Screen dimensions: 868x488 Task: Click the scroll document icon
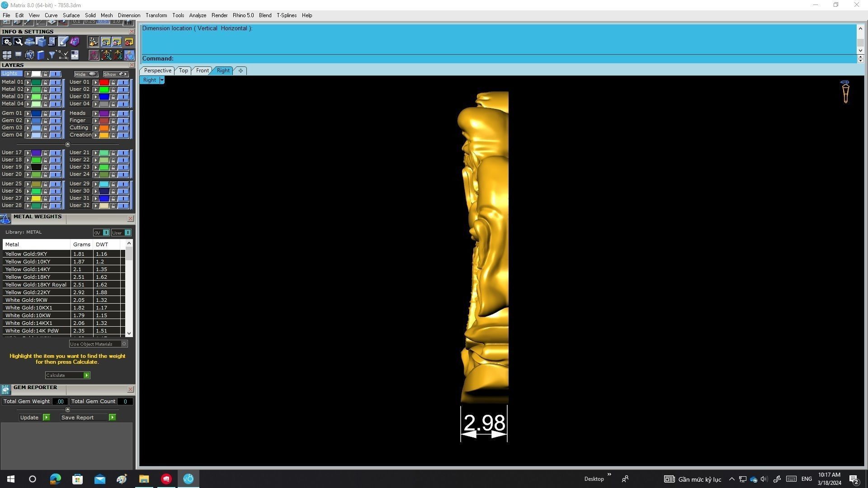52,42
